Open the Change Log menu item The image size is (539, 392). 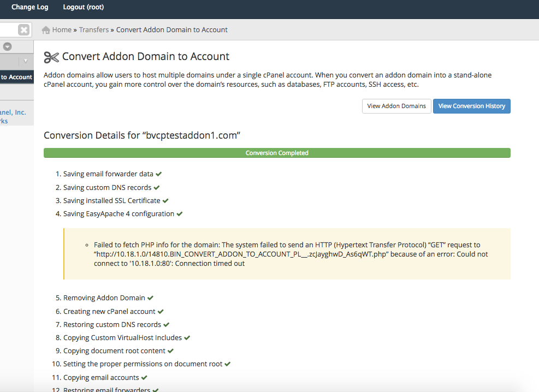pos(29,7)
